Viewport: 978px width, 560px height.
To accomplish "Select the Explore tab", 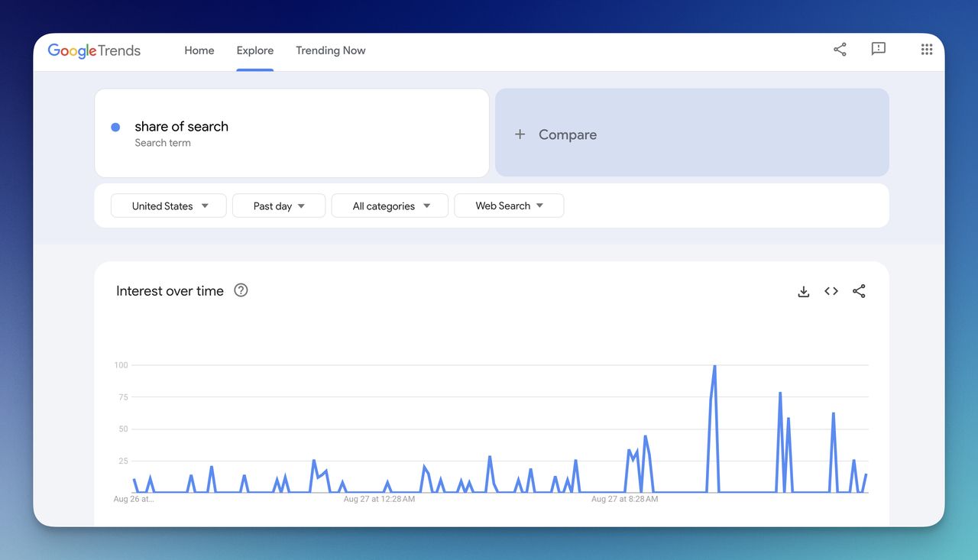I will pos(254,50).
